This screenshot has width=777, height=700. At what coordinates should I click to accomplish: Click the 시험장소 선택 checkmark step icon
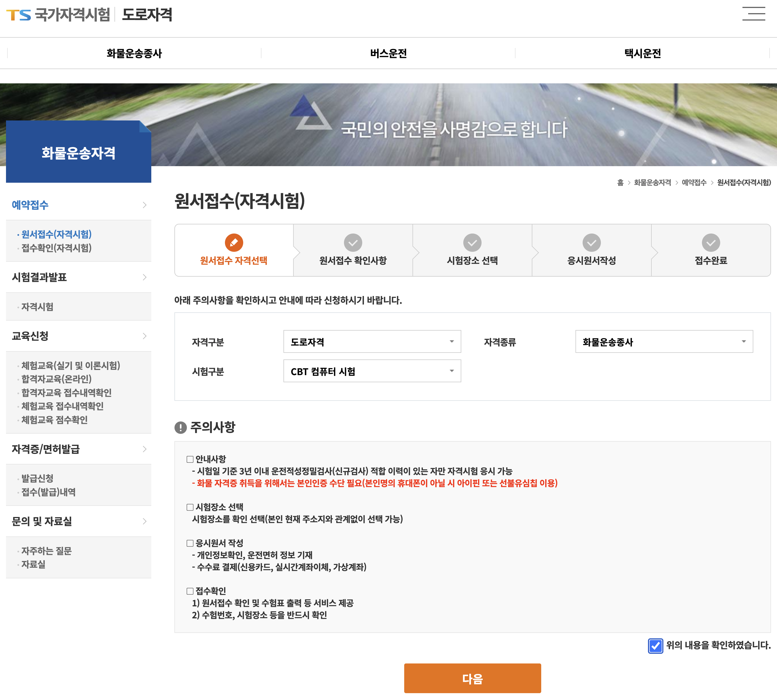click(x=472, y=242)
